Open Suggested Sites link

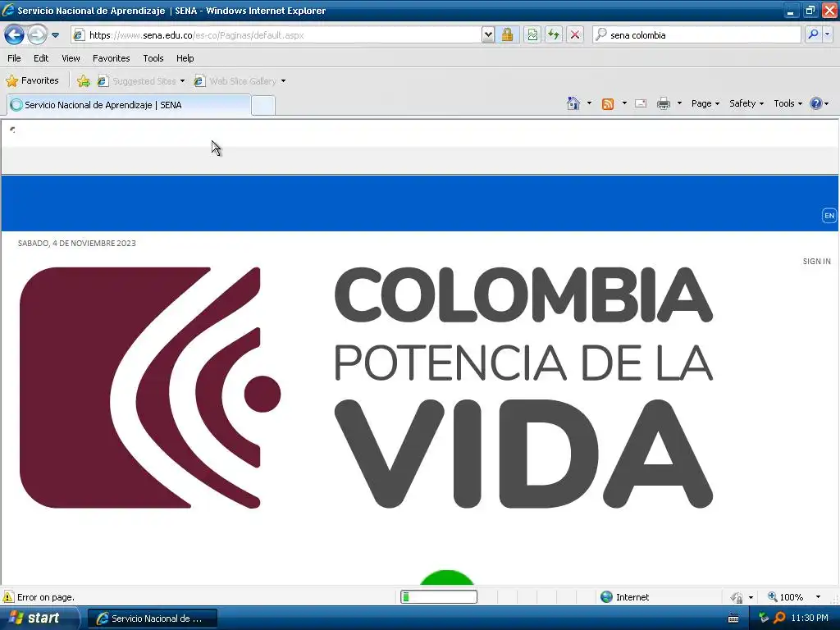(137, 81)
